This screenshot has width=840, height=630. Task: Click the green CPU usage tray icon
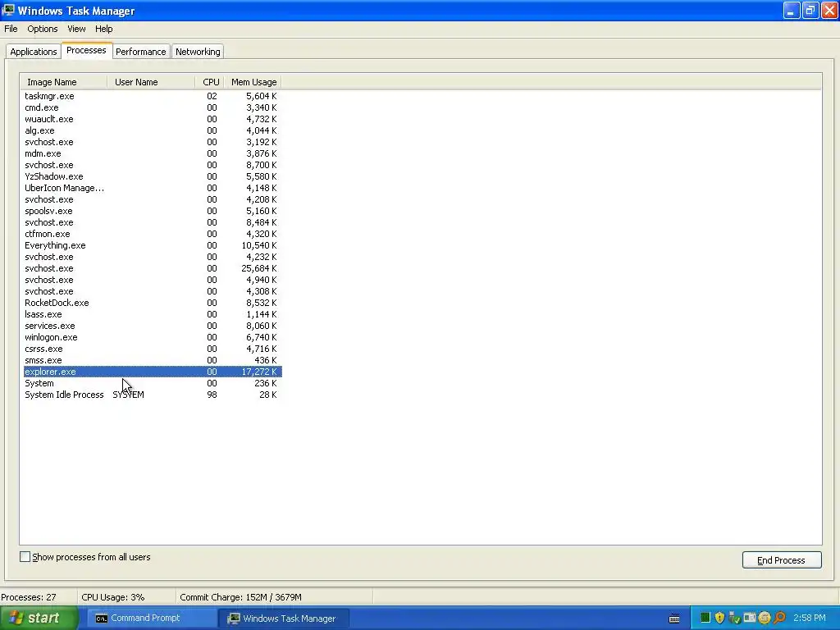[705, 618]
